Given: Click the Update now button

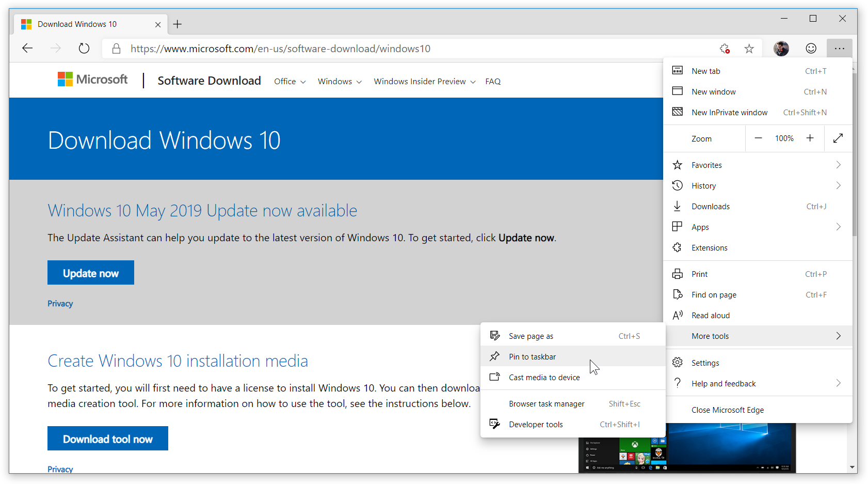Looking at the screenshot, I should (91, 273).
